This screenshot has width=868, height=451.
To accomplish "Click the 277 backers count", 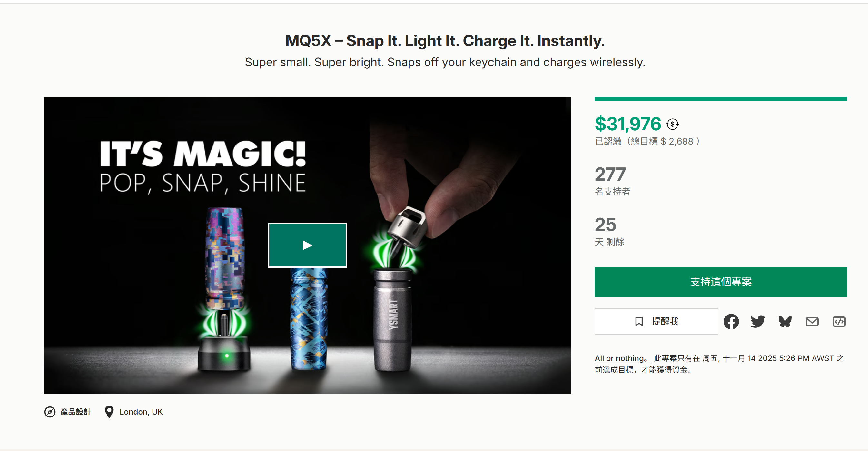I will pyautogui.click(x=610, y=174).
